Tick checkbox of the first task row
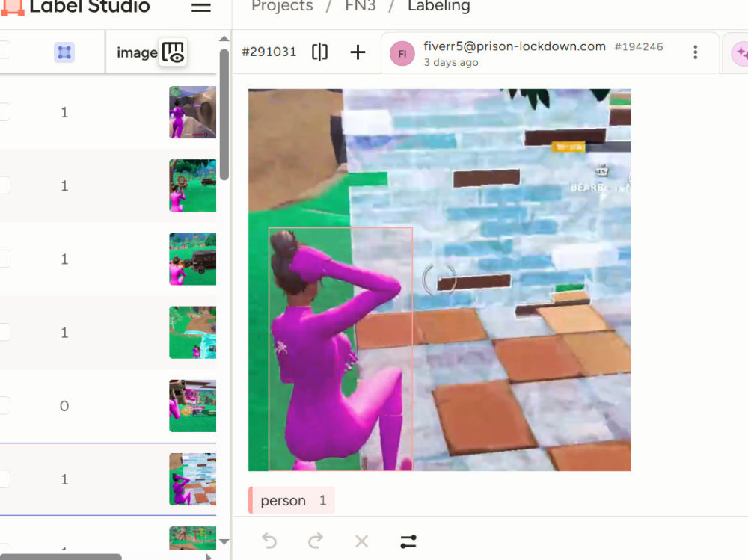The height and width of the screenshot is (560, 748). click(4, 112)
